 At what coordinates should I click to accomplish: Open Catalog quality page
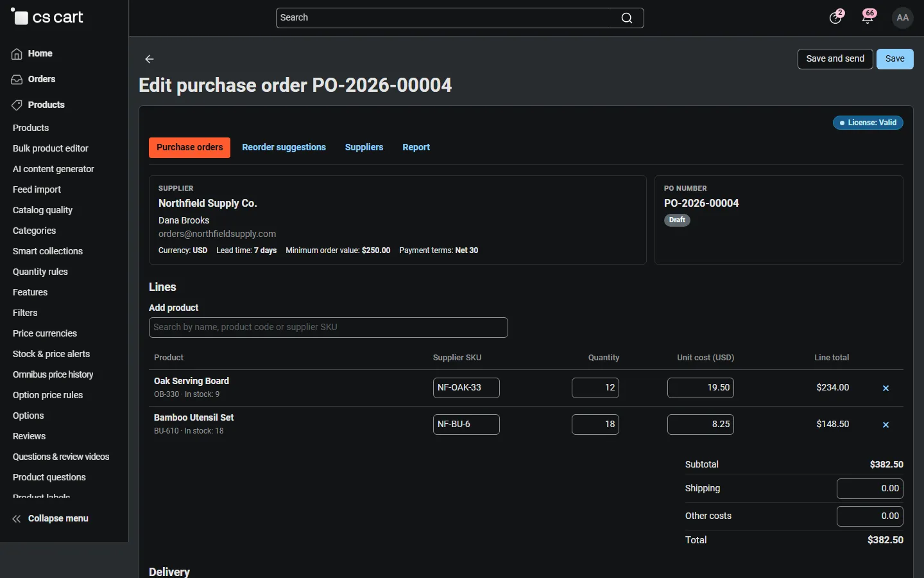tap(42, 210)
